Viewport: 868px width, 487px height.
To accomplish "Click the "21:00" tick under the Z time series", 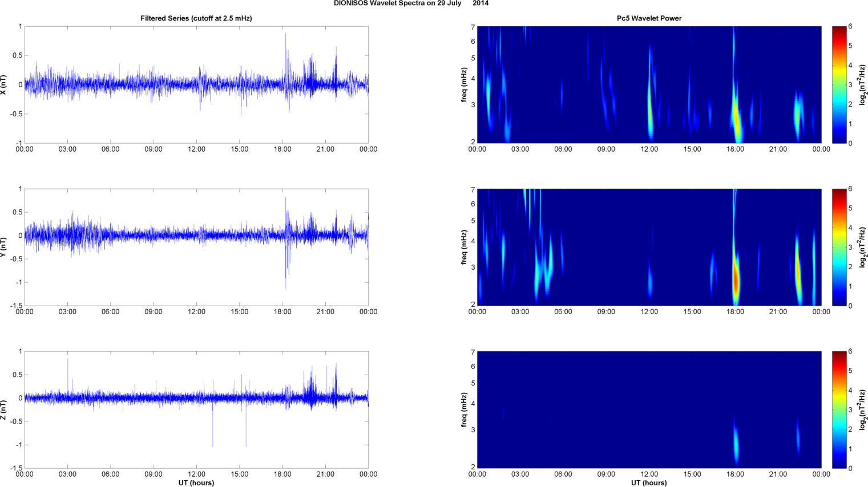I will pyautogui.click(x=325, y=474).
